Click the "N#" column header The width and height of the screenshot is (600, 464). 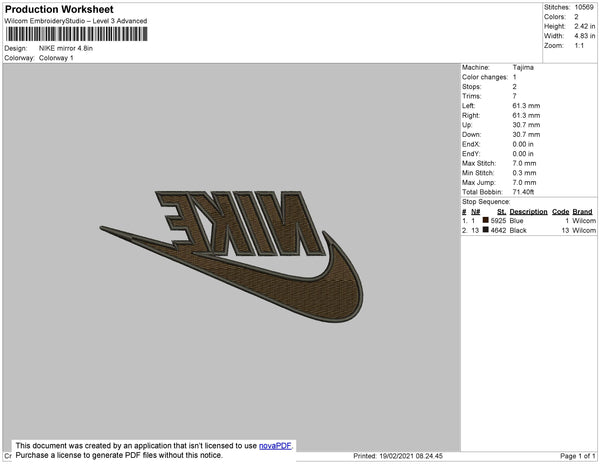tap(475, 212)
